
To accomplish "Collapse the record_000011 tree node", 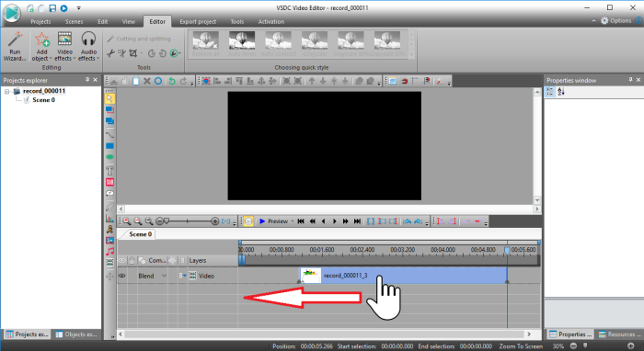I will click(7, 91).
